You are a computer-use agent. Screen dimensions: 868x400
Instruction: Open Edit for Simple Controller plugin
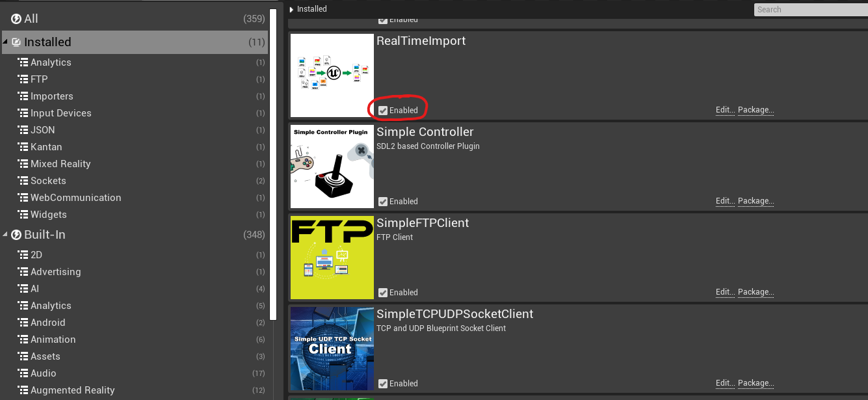[x=725, y=202]
